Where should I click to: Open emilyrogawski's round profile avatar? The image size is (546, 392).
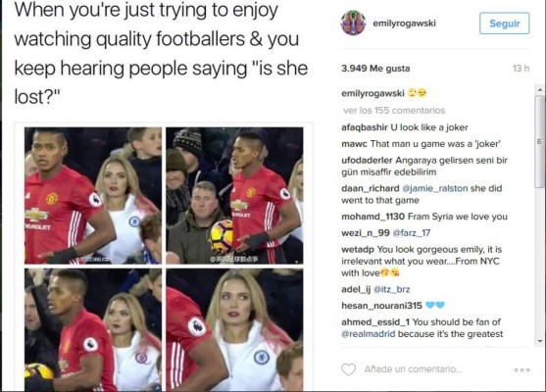point(353,23)
